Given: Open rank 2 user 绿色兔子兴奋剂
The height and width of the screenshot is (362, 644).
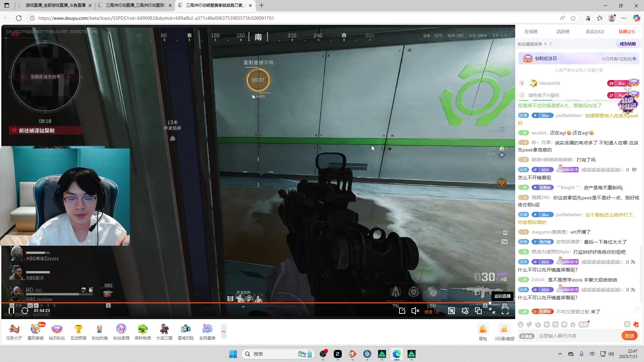Looking at the screenshot, I should pyautogui.click(x=544, y=96).
